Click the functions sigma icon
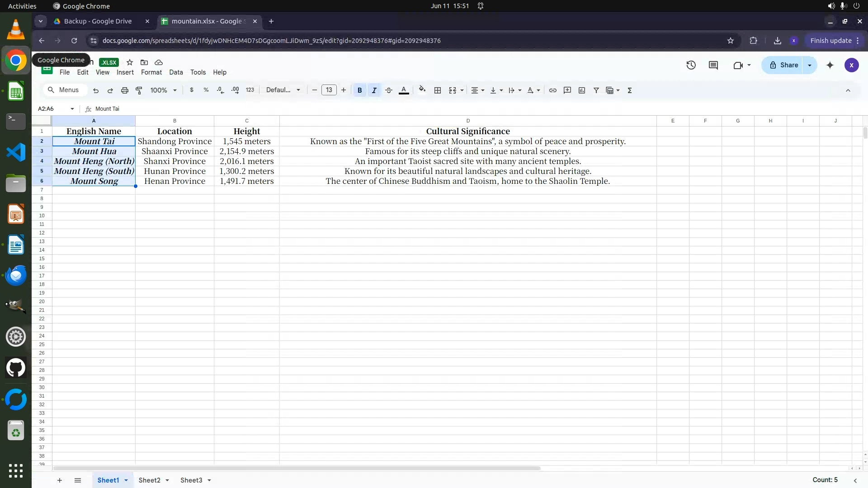868x488 pixels. click(629, 90)
